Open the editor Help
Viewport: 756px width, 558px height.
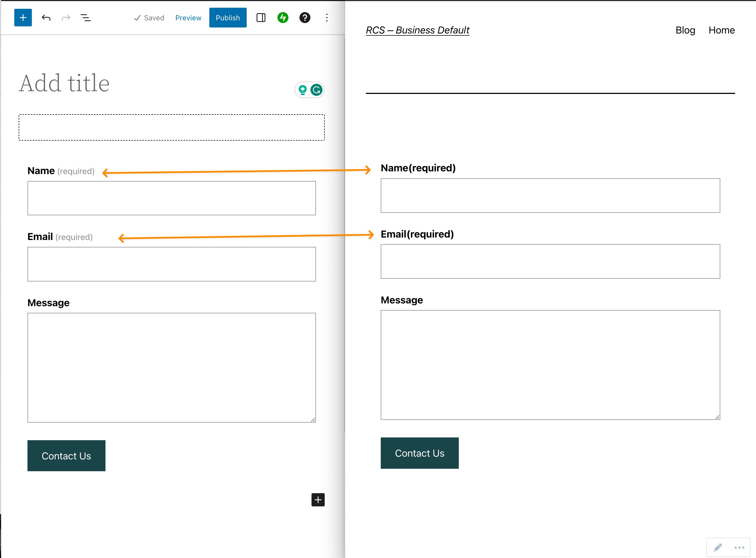tap(305, 18)
